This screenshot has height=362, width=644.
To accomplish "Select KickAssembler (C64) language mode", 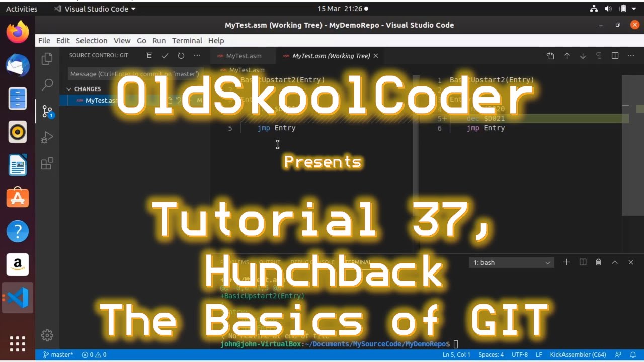I will [x=578, y=355].
